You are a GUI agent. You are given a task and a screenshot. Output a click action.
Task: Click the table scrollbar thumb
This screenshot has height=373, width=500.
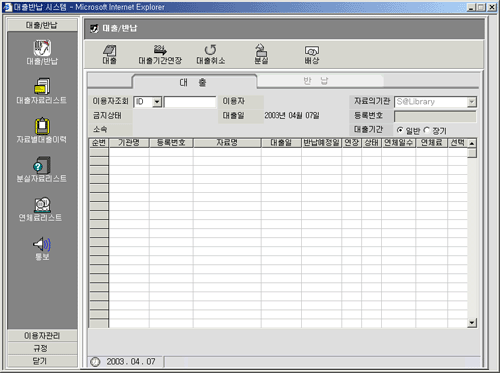(x=472, y=153)
